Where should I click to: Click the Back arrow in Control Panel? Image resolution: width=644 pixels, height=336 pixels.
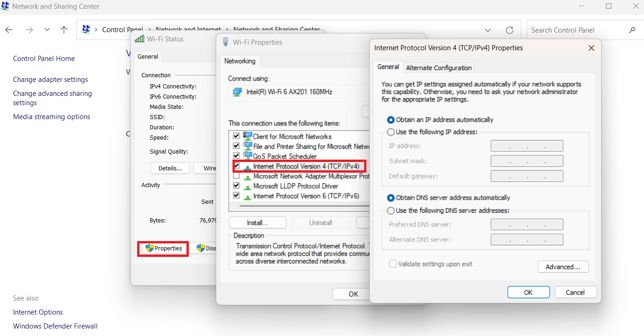click(x=9, y=30)
